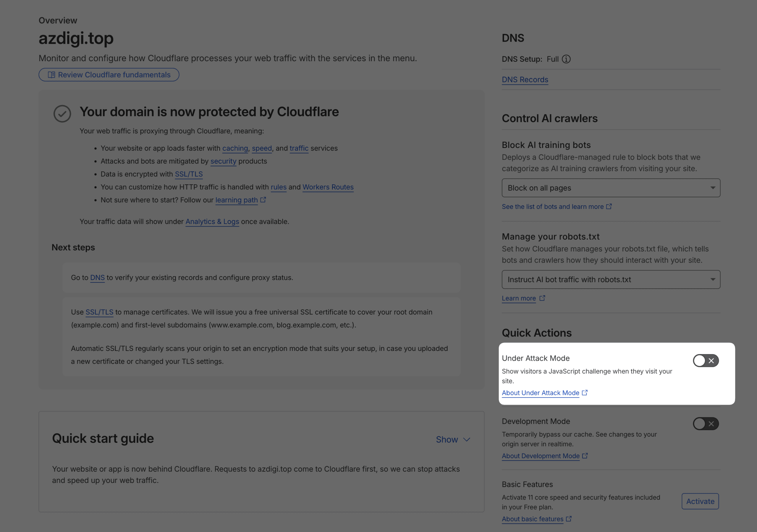The width and height of the screenshot is (757, 532).
Task: Open the DNS Records page
Action: point(525,79)
